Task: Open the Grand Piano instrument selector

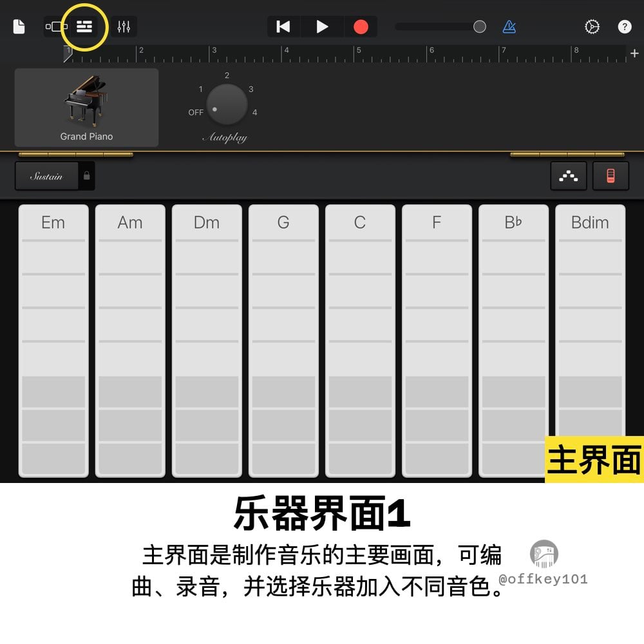Action: pos(87,106)
